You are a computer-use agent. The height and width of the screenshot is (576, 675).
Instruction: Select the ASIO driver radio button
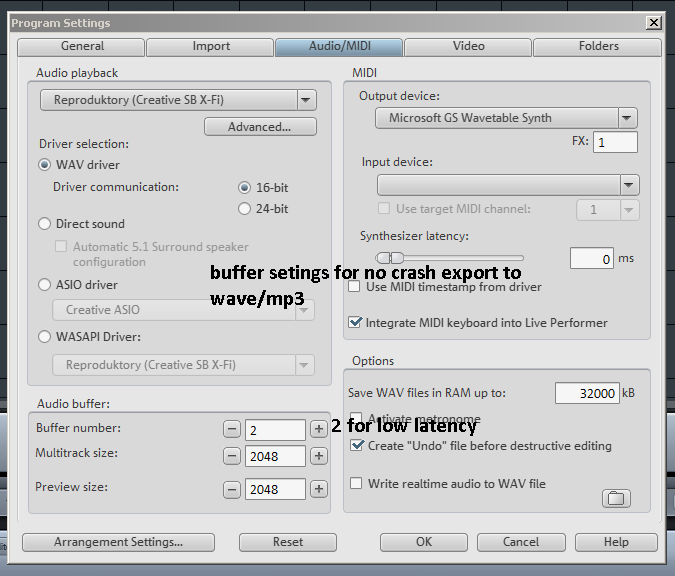[x=44, y=285]
